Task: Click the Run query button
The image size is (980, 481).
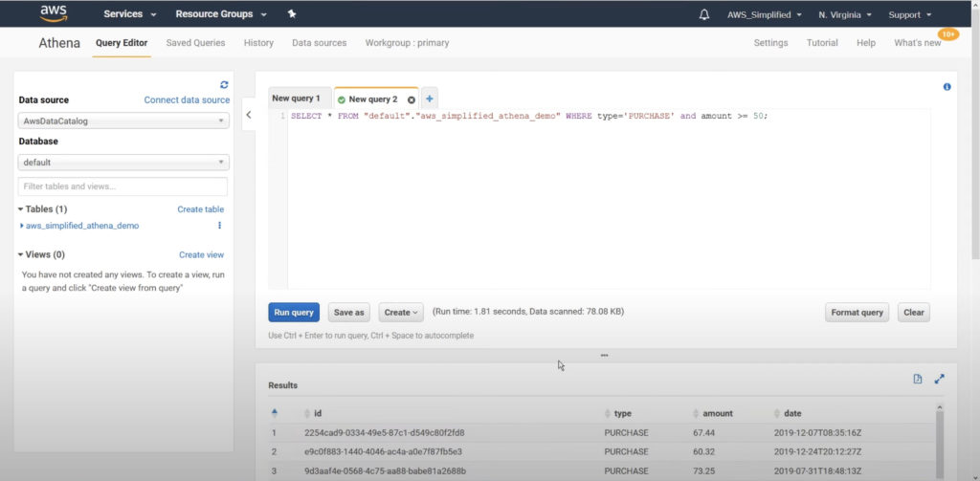Action: tap(294, 313)
